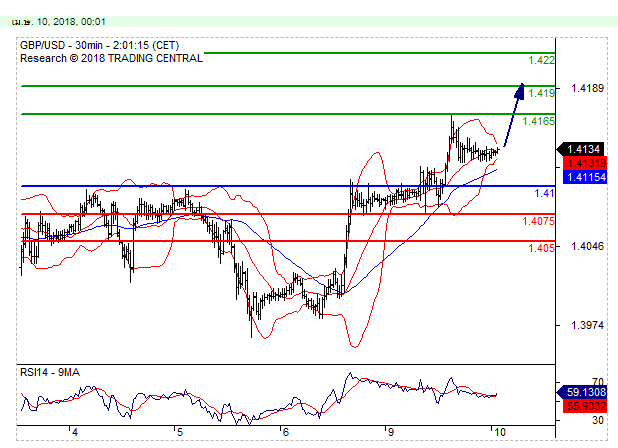Click the blue 1.41 pivot label
The height and width of the screenshot is (448, 618).
pyautogui.click(x=544, y=193)
